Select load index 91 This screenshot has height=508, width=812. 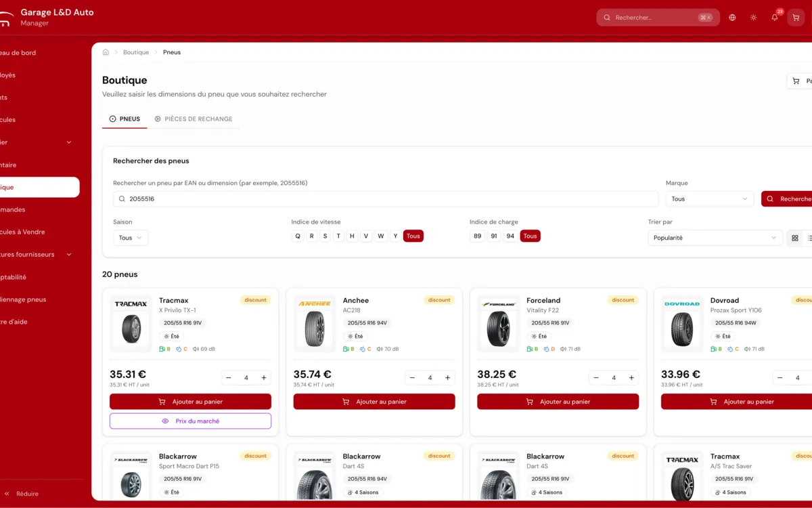[x=494, y=236]
